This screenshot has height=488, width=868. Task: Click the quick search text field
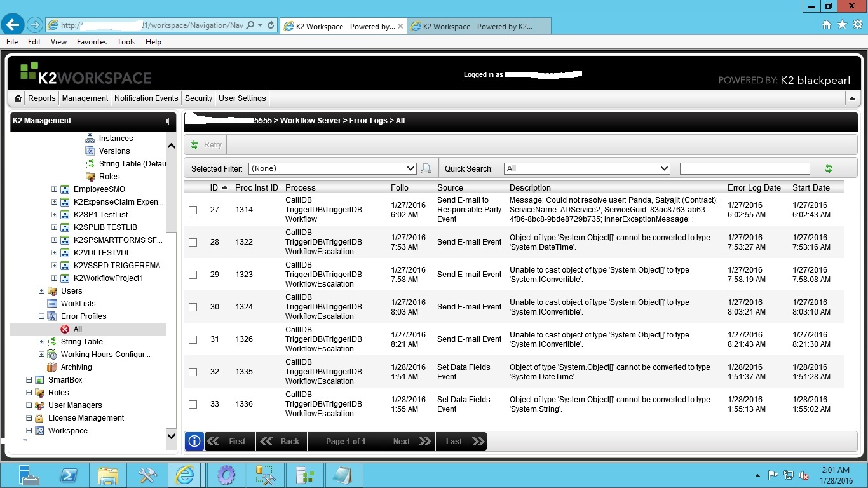tap(745, 168)
